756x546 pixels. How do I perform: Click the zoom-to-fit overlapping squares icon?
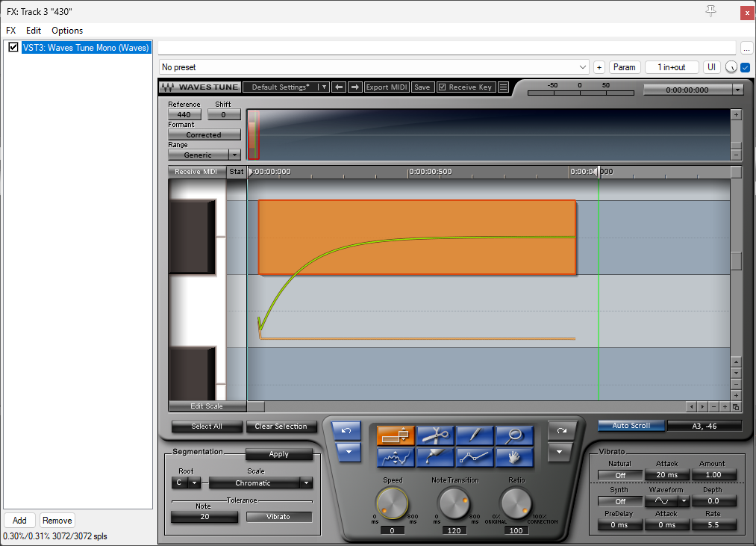click(736, 406)
